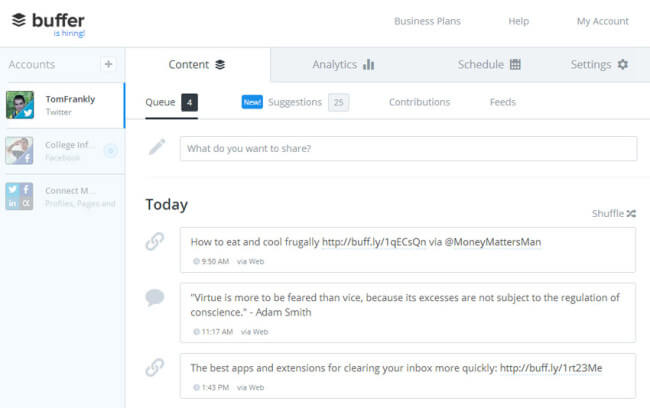Screen dimensions: 650x408
Task: Click link icon beside 'How to eat' post
Action: click(155, 241)
